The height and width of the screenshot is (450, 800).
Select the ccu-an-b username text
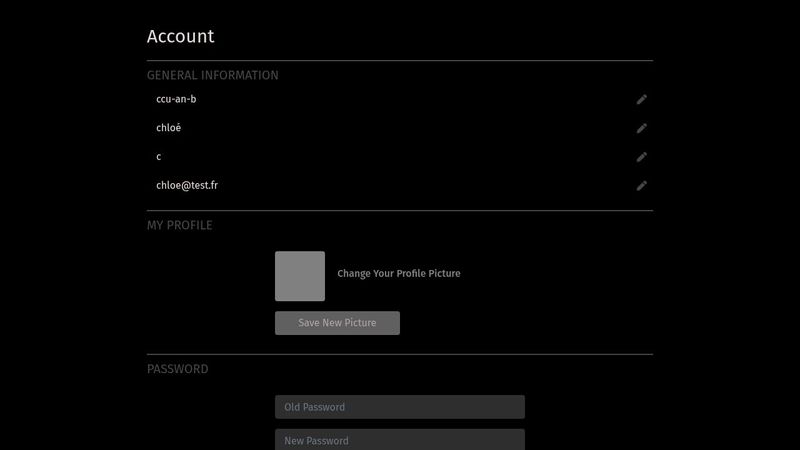coord(176,99)
